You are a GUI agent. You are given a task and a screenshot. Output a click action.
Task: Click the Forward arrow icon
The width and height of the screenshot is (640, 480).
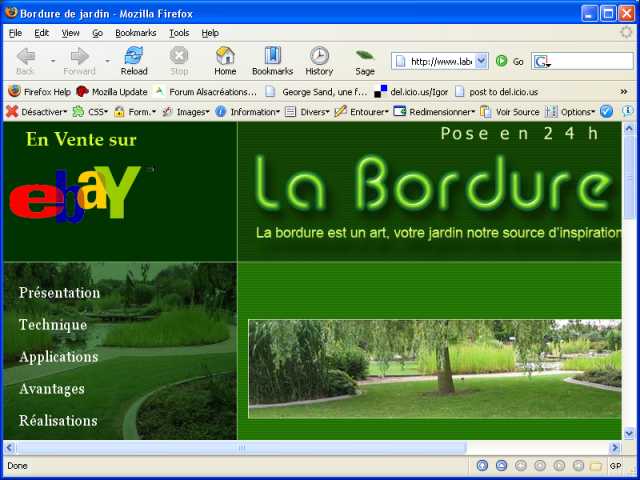tap(80, 56)
